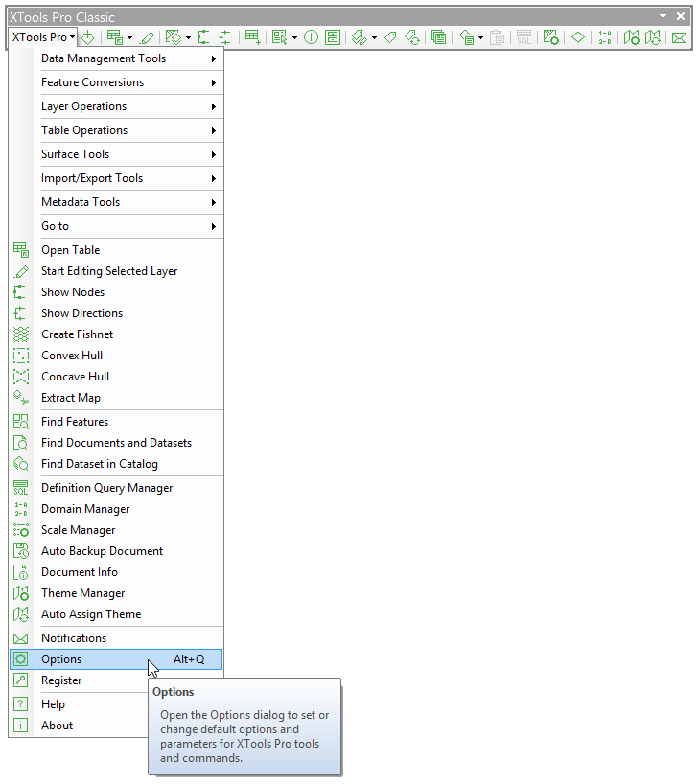Click the greyed-out SQL toolbar icon
The image size is (698, 784).
(x=523, y=37)
